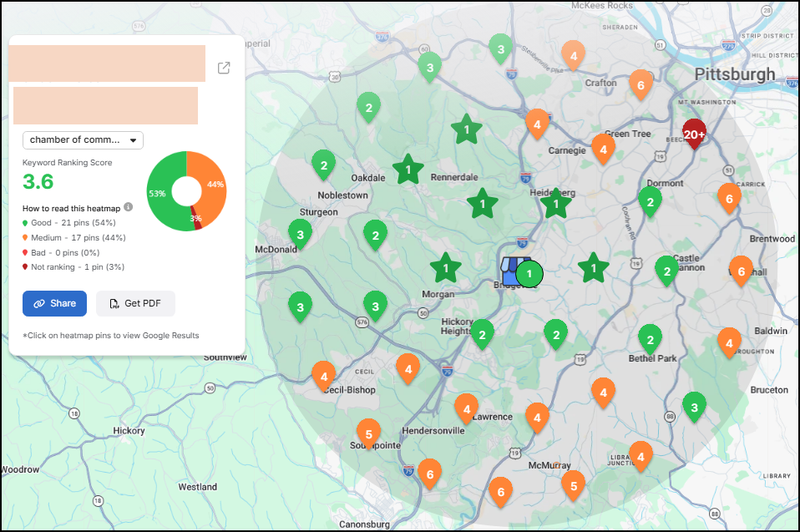
Task: Click the orange 4 pin at Library Junction
Action: (641, 457)
